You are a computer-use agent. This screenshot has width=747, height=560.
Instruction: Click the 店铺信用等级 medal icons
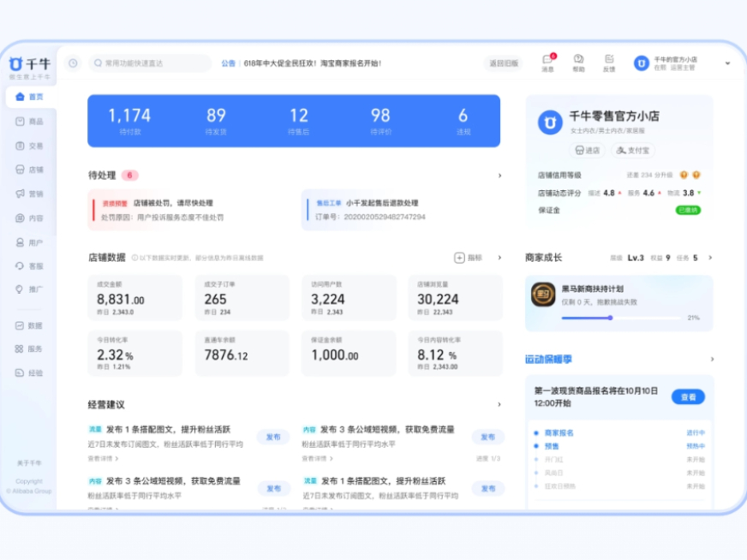click(x=690, y=175)
